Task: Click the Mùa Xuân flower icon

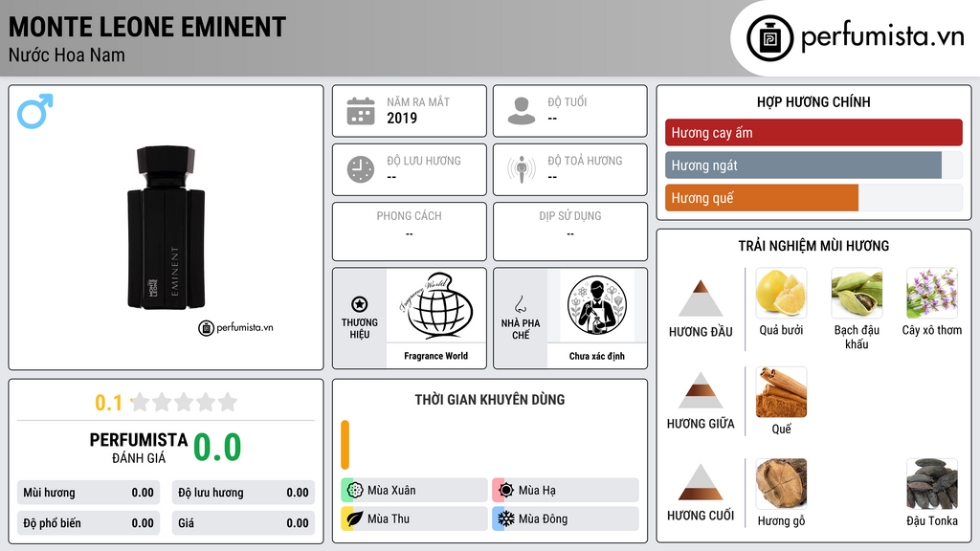Action: [x=355, y=491]
